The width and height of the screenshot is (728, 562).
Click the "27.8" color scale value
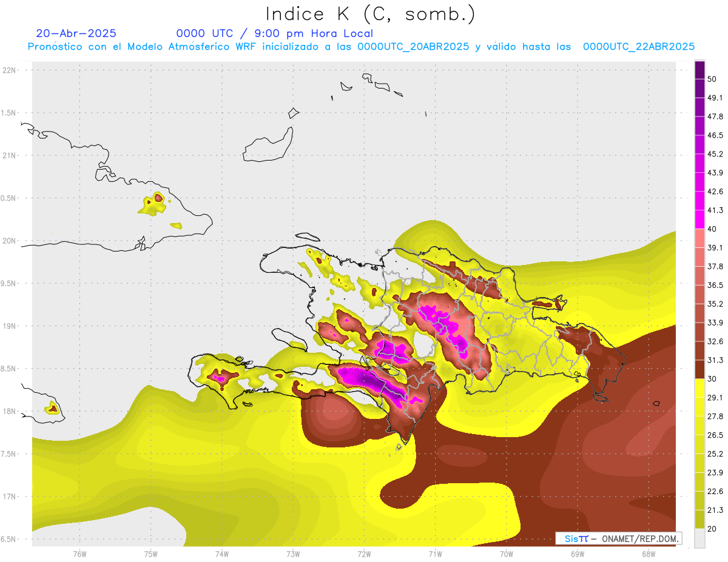pyautogui.click(x=715, y=416)
